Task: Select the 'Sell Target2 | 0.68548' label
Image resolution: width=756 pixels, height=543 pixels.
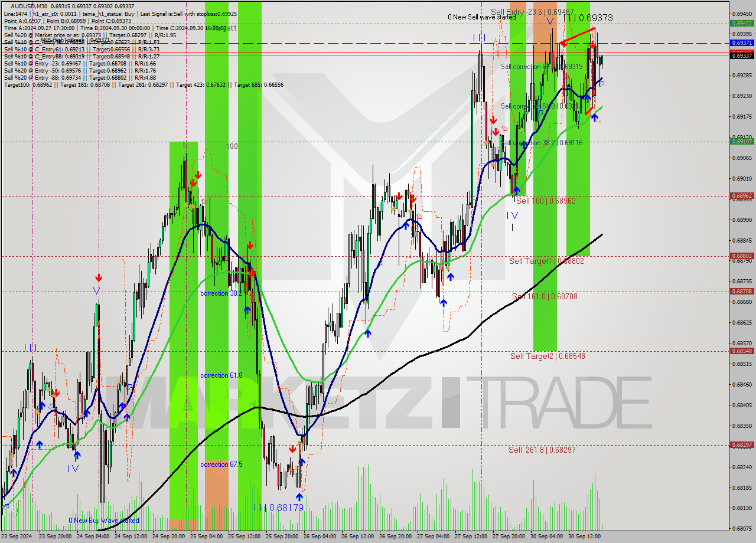Action: click(548, 356)
